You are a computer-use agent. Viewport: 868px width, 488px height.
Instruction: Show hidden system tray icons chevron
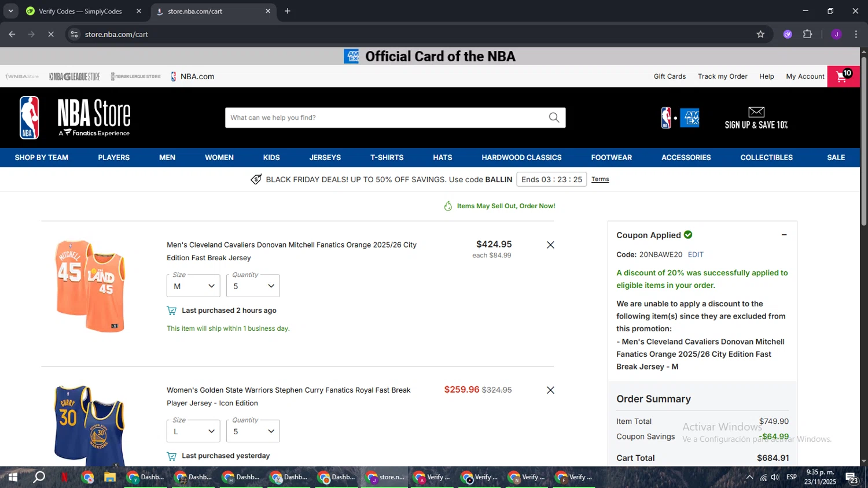[749, 477]
